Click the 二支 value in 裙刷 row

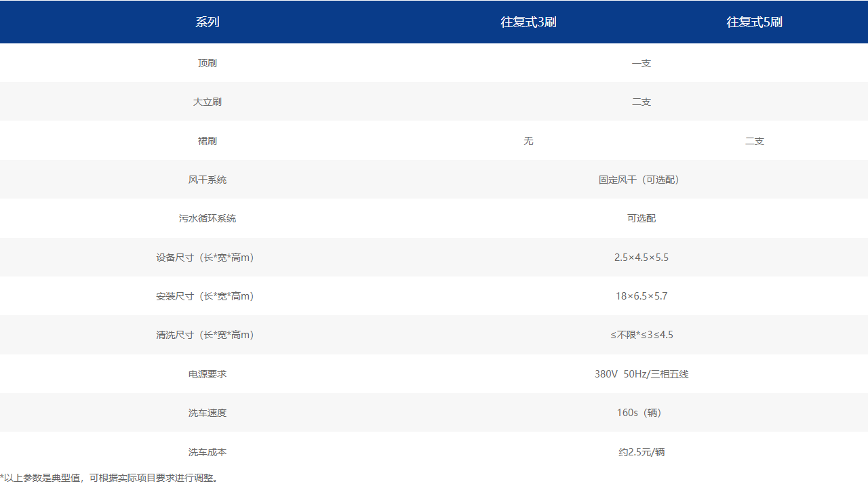point(754,141)
